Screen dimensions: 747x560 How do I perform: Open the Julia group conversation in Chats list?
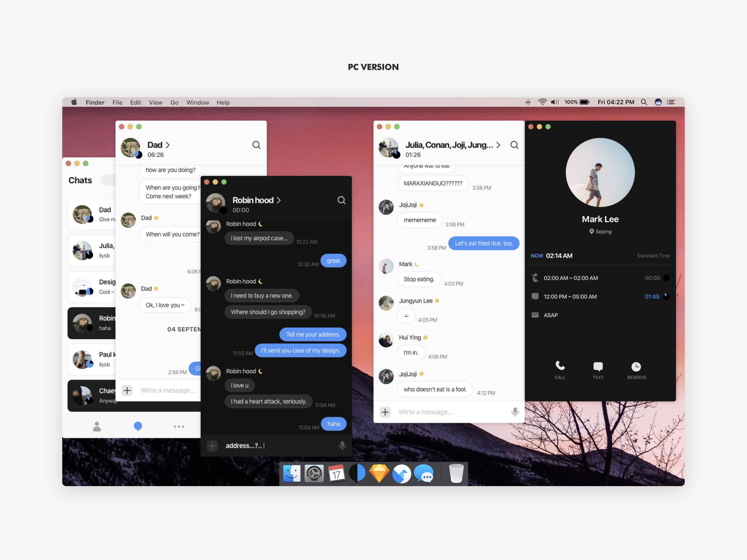[x=92, y=250]
